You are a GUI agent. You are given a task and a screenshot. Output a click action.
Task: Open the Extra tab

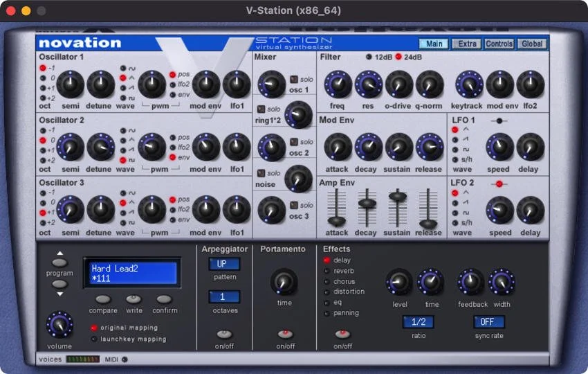[466, 44]
